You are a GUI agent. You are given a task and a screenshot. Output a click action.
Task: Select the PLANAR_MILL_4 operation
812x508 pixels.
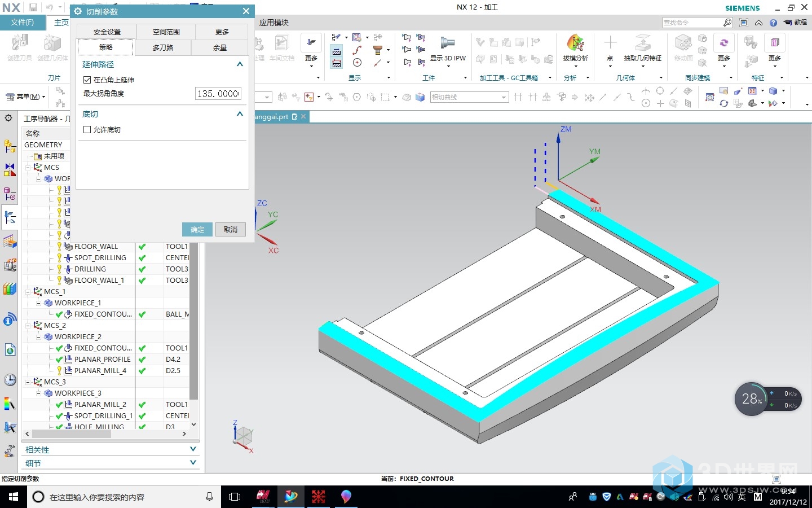click(100, 370)
